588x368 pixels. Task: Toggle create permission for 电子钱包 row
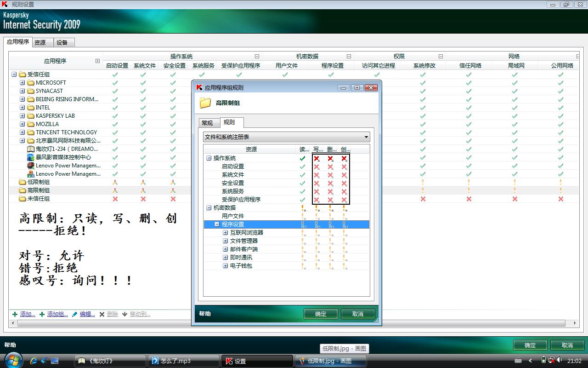point(345,266)
